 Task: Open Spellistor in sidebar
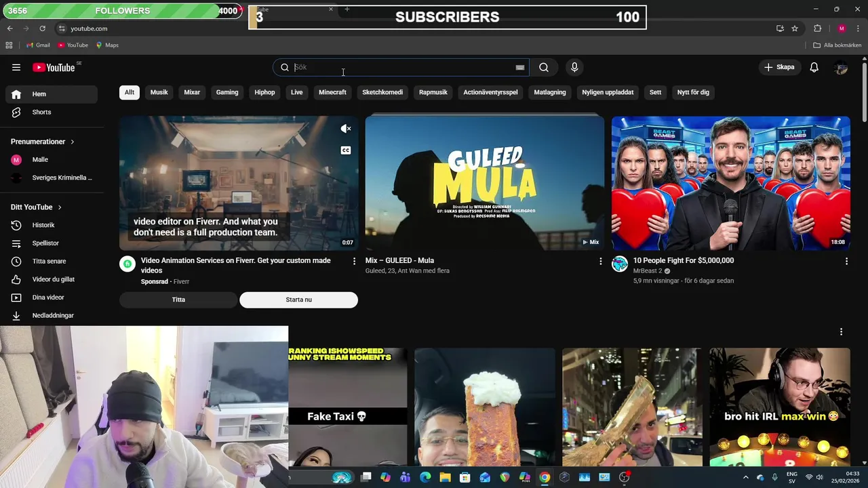click(52, 243)
